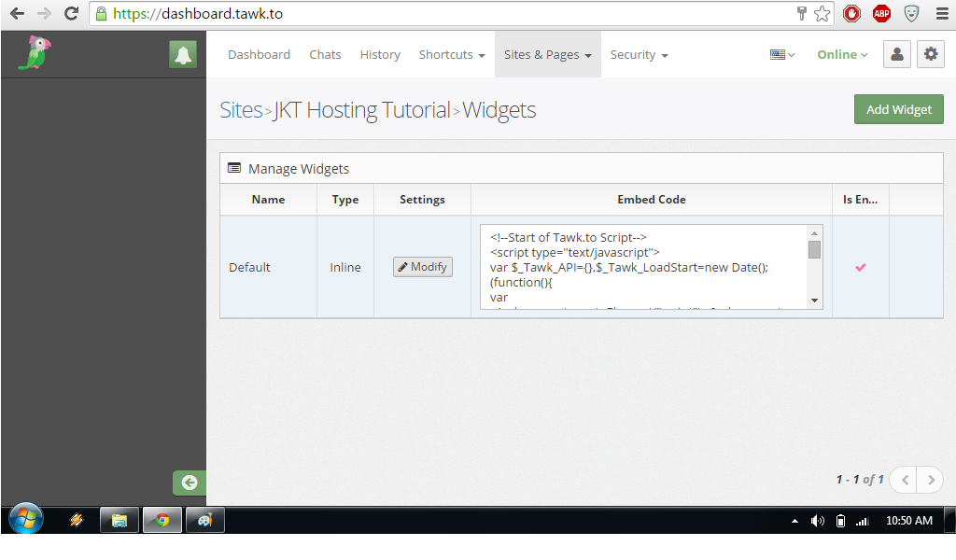Click the Settings column header
Image resolution: width=956 pixels, height=560 pixels.
tap(422, 199)
